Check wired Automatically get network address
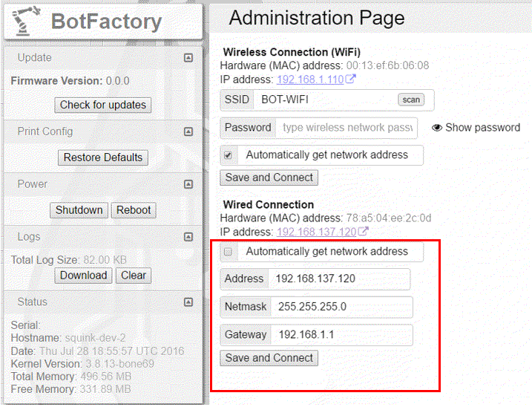This screenshot has height=413, width=532. 229,252
